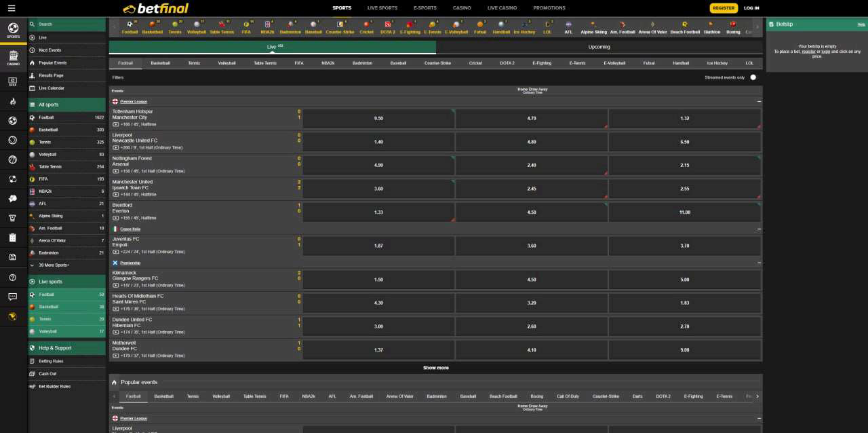868x433 pixels.
Task: Bet on Tottenham home odds 9.50
Action: click(378, 118)
